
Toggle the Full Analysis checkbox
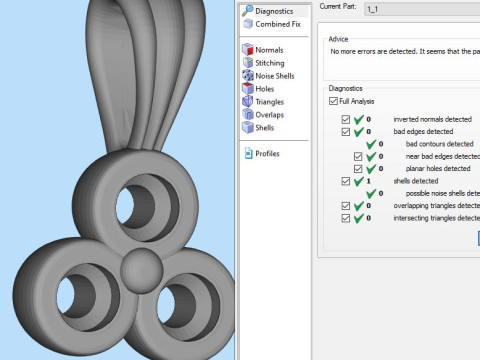click(x=333, y=101)
